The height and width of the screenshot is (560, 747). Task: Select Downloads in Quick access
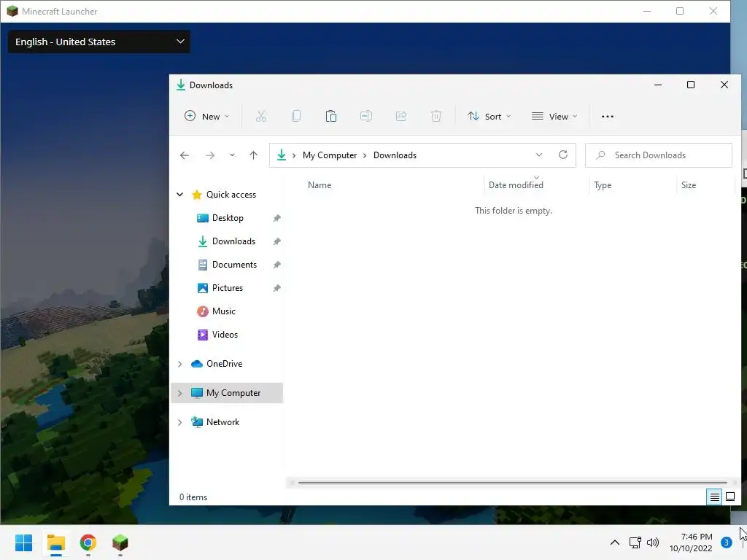coord(233,241)
